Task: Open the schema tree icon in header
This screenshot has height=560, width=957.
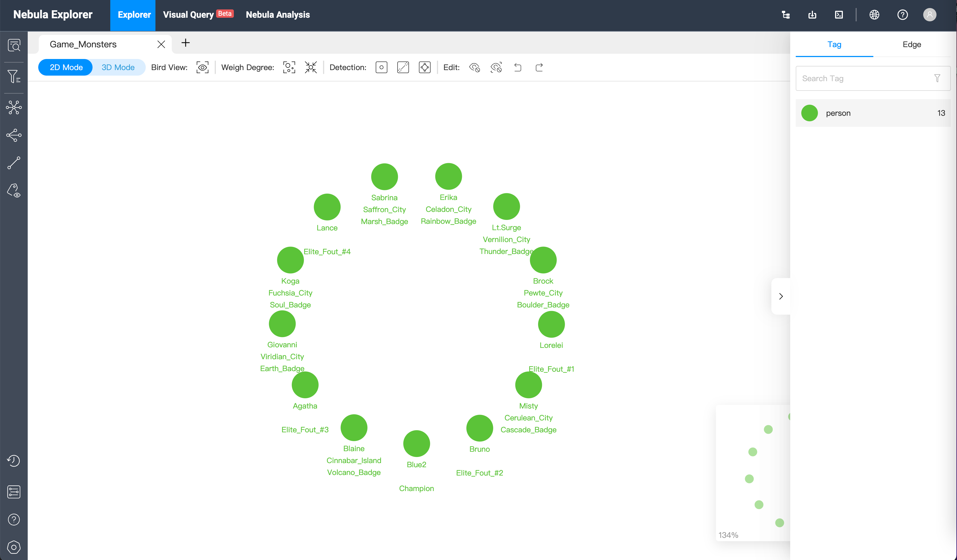Action: pyautogui.click(x=786, y=15)
